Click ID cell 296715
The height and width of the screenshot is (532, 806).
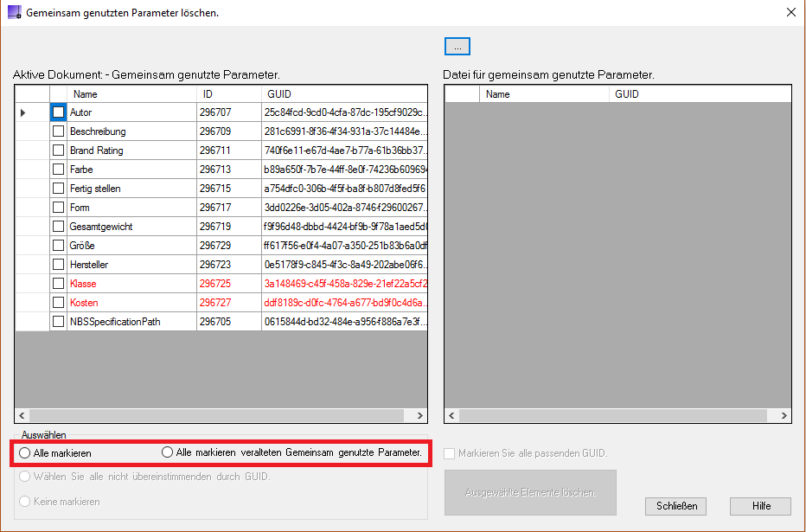[229, 188]
